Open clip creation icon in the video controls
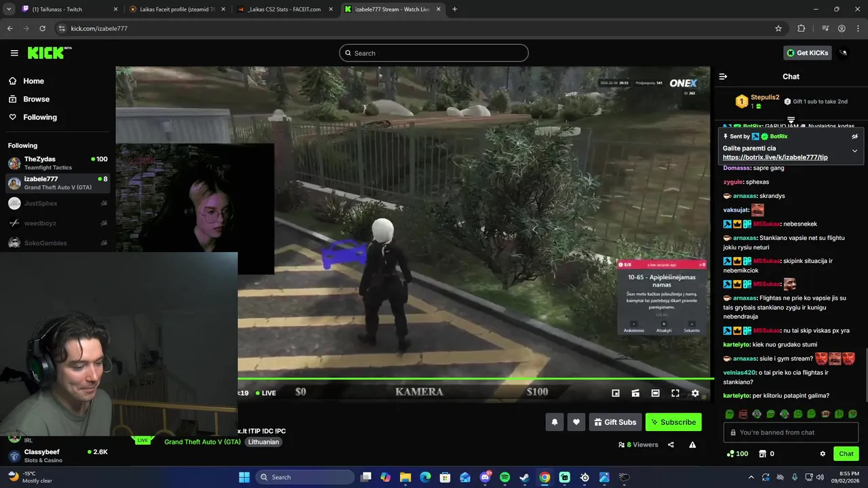Viewport: 868px width, 488px height. point(635,393)
